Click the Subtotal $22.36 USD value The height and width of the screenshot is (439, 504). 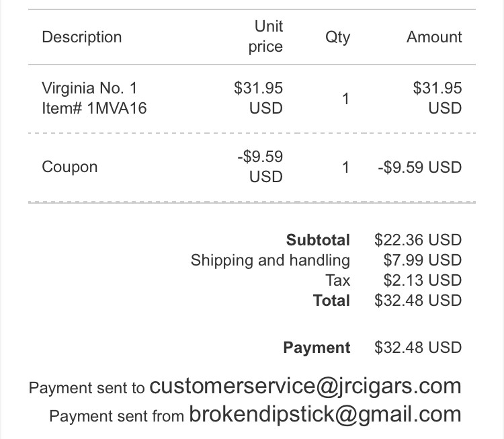click(418, 240)
